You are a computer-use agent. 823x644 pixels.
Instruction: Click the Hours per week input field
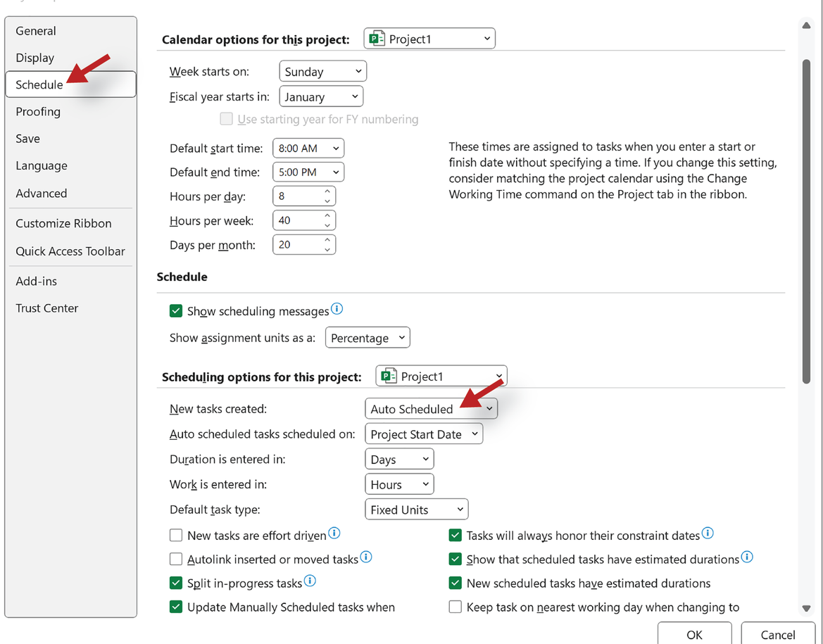pos(298,220)
